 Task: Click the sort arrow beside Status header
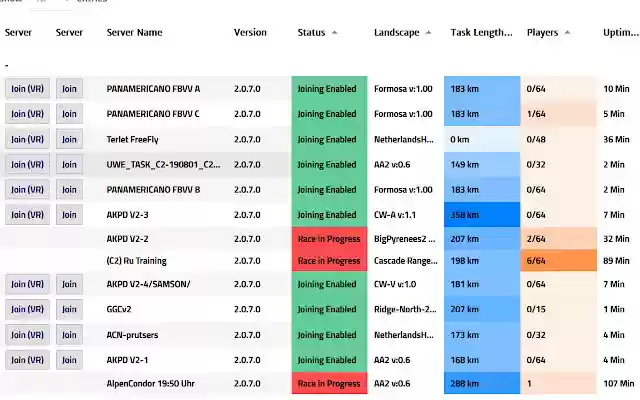click(334, 33)
